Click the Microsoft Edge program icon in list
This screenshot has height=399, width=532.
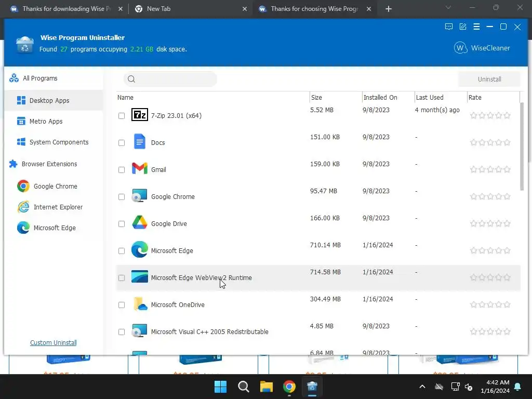[x=139, y=249]
